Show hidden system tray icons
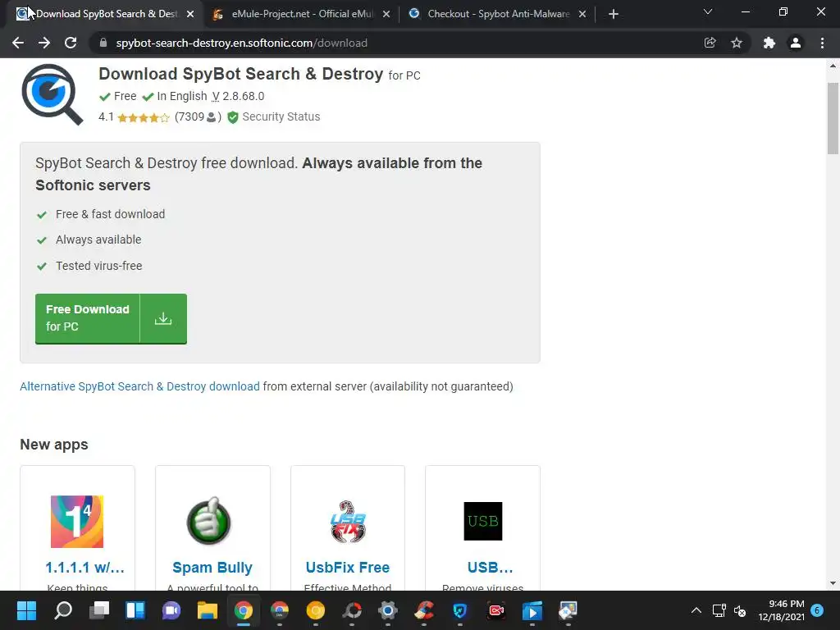 696,610
